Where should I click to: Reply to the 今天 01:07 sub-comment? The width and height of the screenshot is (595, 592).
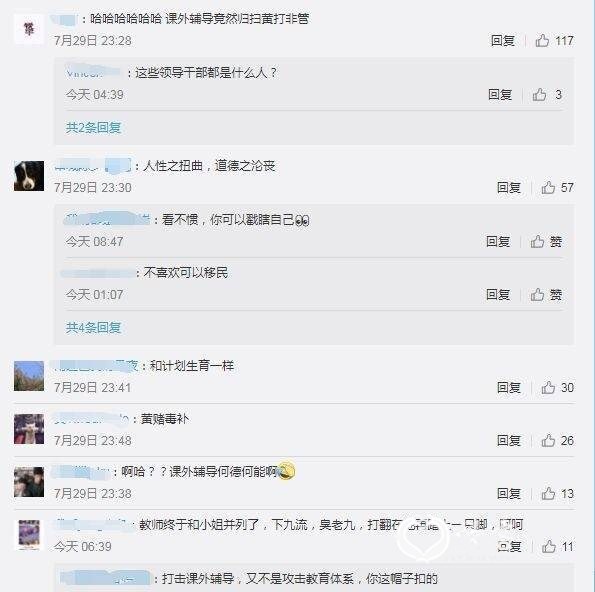pyautogui.click(x=498, y=294)
